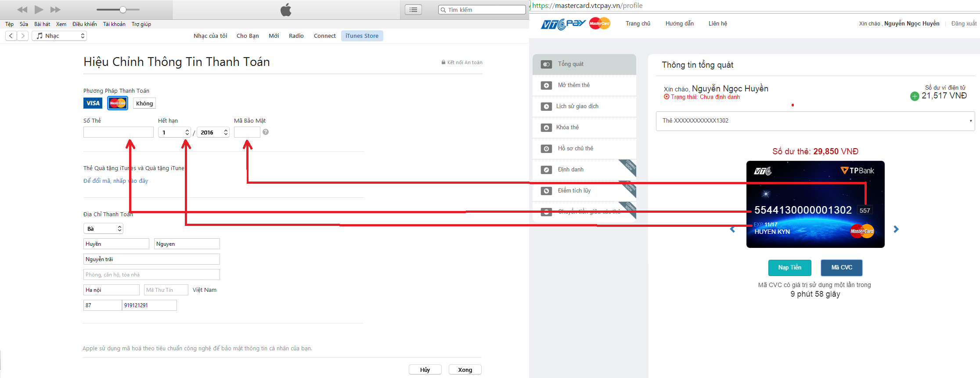Click the Xong done button
Viewport: 980px width, 378px height.
465,370
